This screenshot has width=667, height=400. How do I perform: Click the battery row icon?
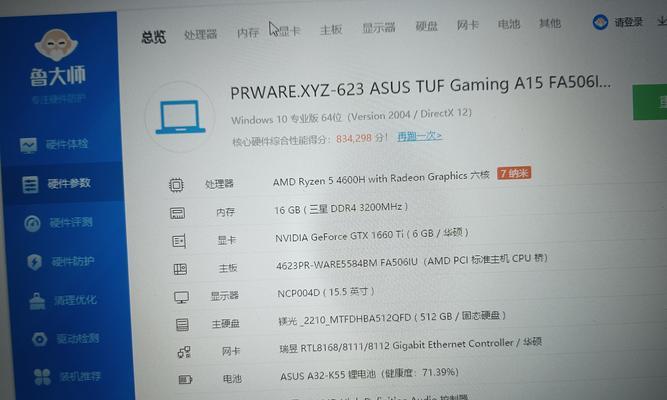pyautogui.click(x=185, y=379)
